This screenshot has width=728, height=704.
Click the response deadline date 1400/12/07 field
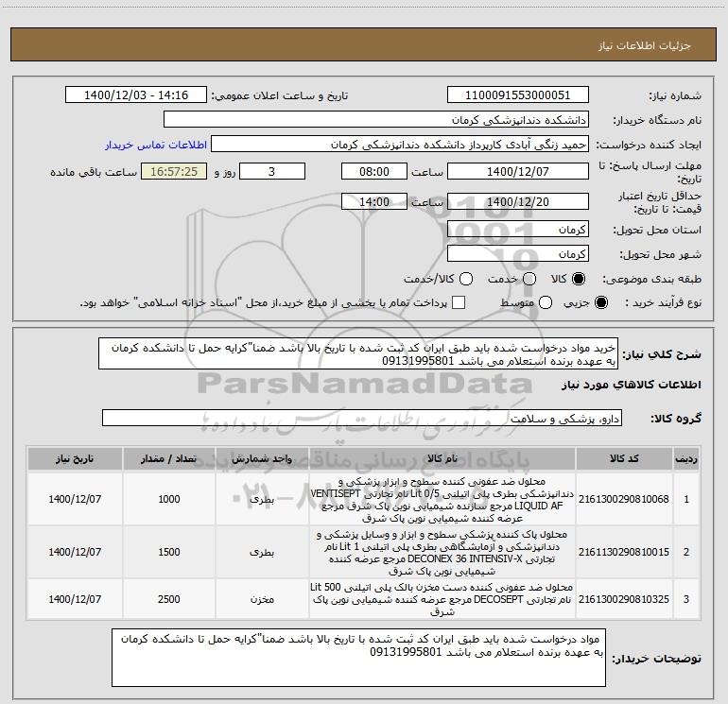(518, 171)
